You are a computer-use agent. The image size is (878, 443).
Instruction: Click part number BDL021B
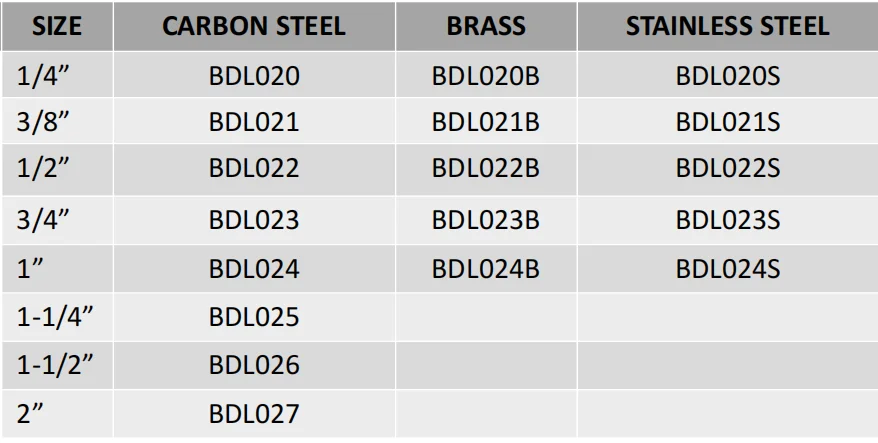(486, 122)
